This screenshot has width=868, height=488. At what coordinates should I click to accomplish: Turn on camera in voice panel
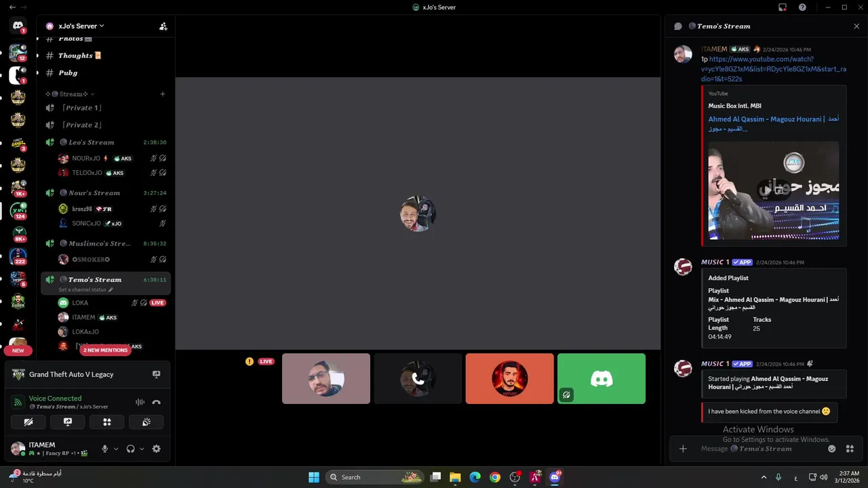coord(28,422)
